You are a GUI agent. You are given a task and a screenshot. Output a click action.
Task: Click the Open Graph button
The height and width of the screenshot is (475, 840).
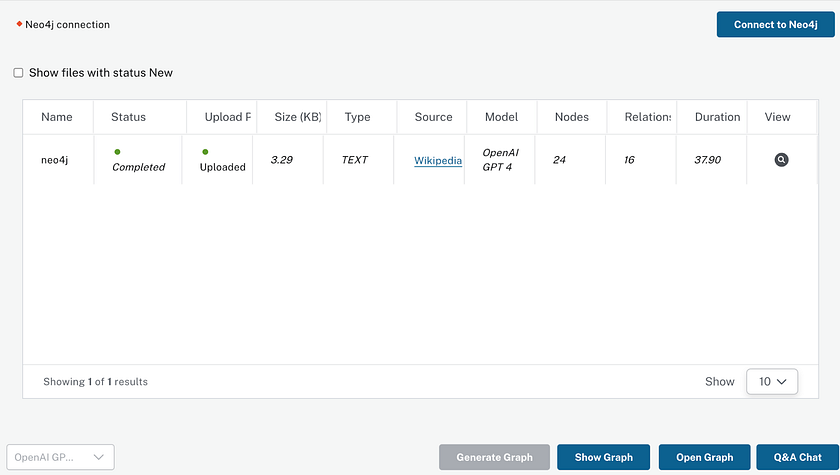pos(704,457)
